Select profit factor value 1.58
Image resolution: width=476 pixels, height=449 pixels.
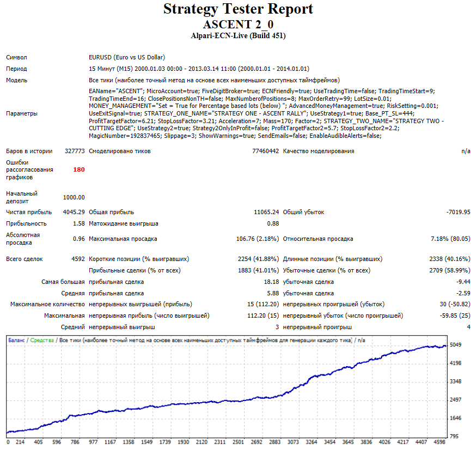tap(79, 223)
